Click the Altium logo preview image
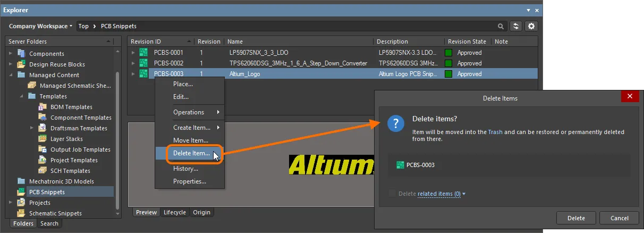The height and width of the screenshot is (233, 644). tap(331, 165)
